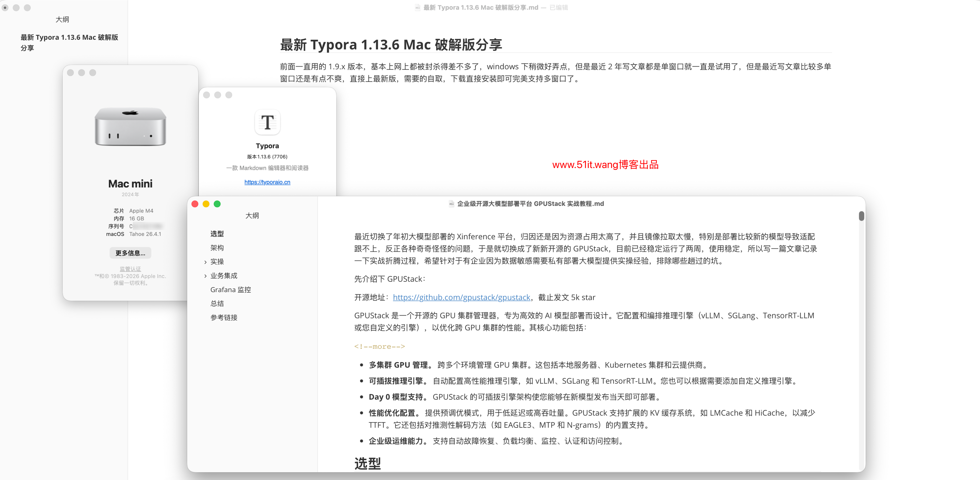Click the Typora app icon in About window

coord(267,122)
